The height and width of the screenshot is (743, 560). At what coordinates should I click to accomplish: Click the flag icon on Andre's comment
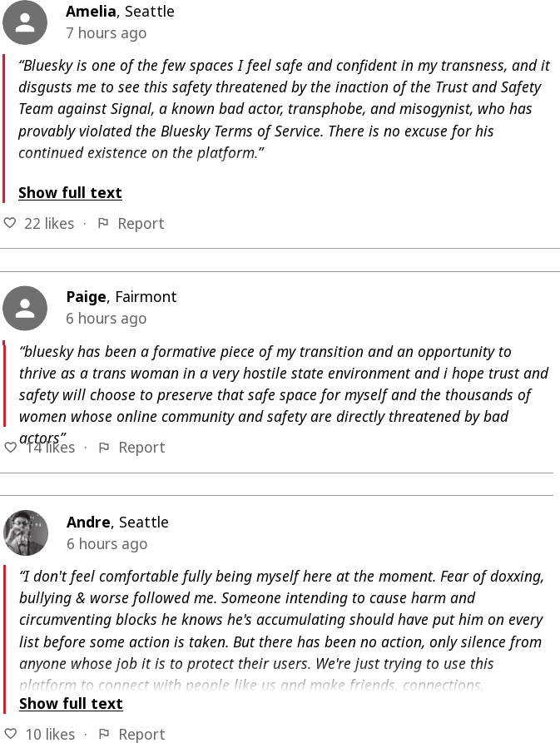coord(104,734)
